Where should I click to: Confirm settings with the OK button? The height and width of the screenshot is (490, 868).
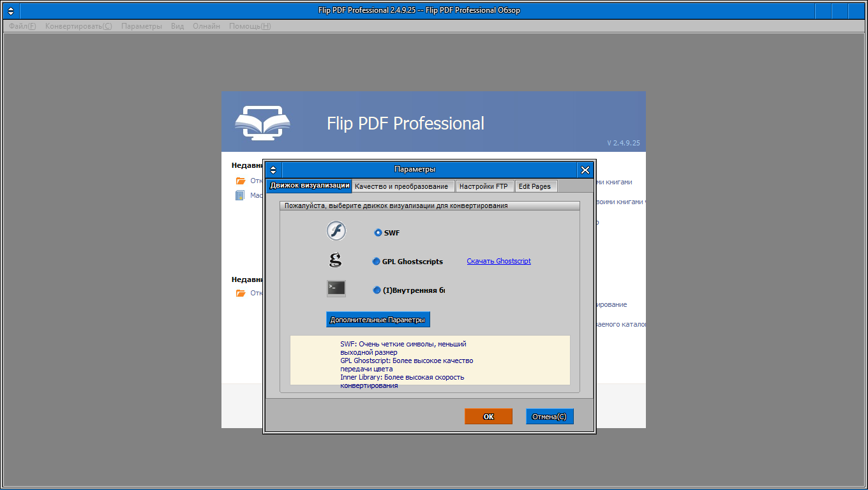(x=488, y=417)
